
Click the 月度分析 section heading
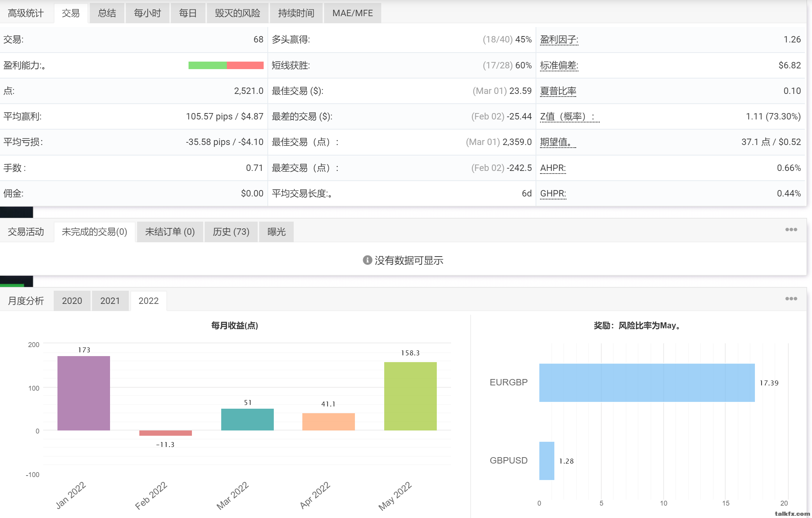click(26, 301)
